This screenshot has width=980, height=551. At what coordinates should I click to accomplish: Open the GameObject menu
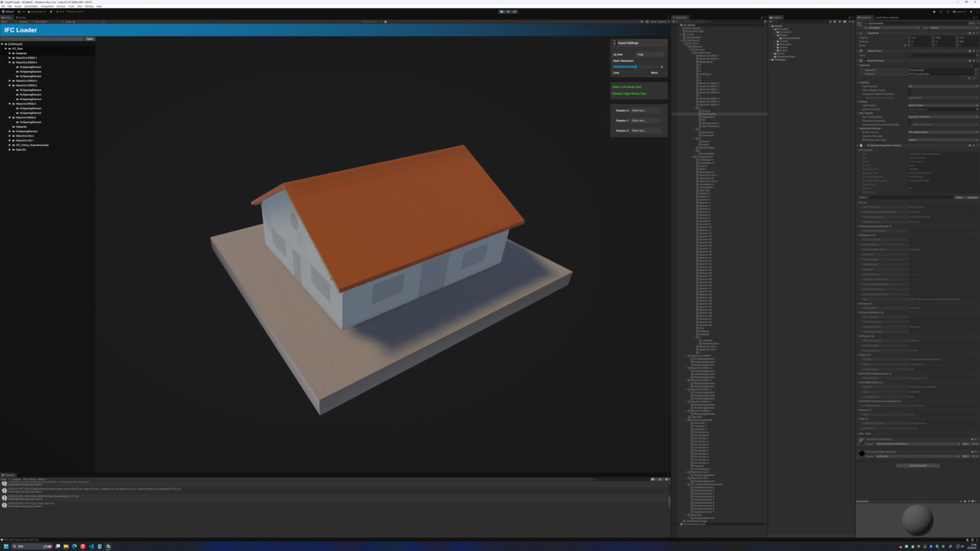(30, 7)
